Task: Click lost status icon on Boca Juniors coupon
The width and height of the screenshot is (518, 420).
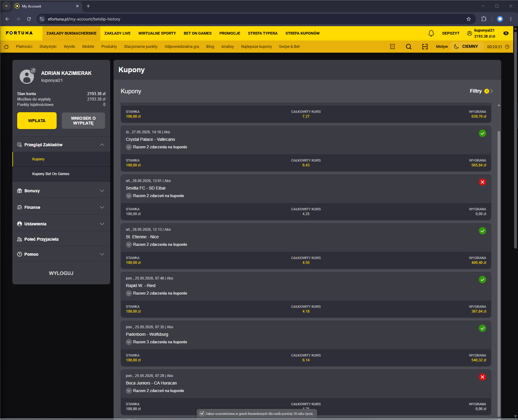Action: pos(482,377)
